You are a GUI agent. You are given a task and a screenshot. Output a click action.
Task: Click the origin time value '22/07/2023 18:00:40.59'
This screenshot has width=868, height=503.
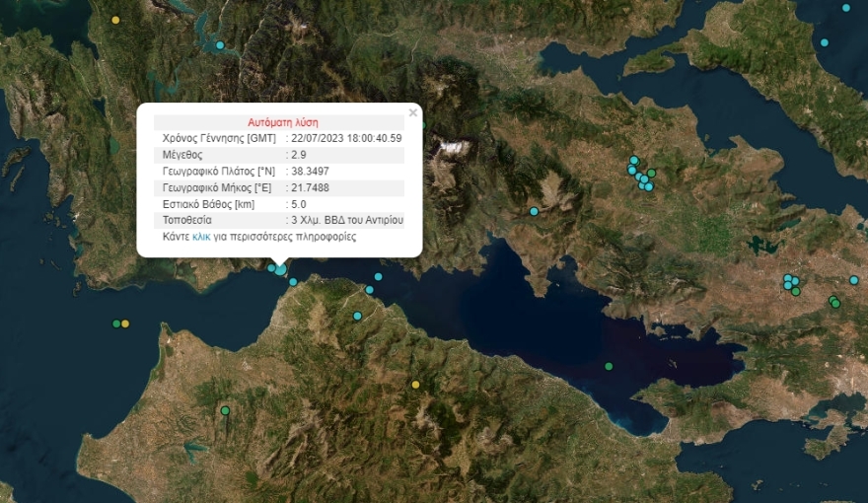pos(346,138)
